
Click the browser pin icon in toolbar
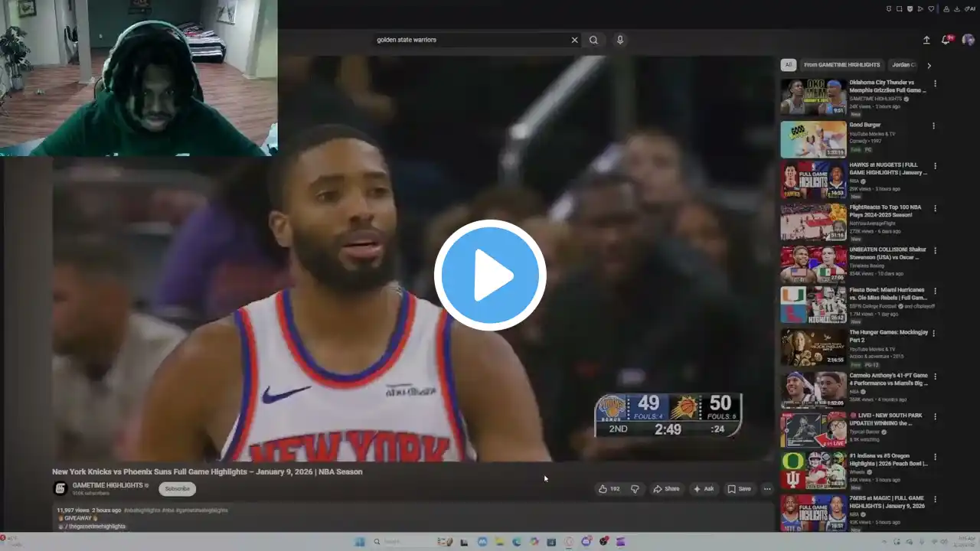click(888, 9)
